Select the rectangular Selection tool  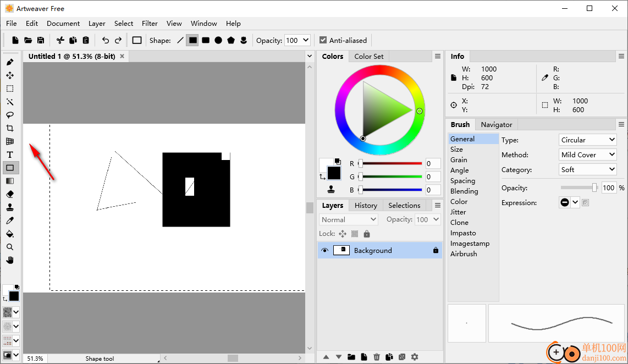(x=10, y=89)
